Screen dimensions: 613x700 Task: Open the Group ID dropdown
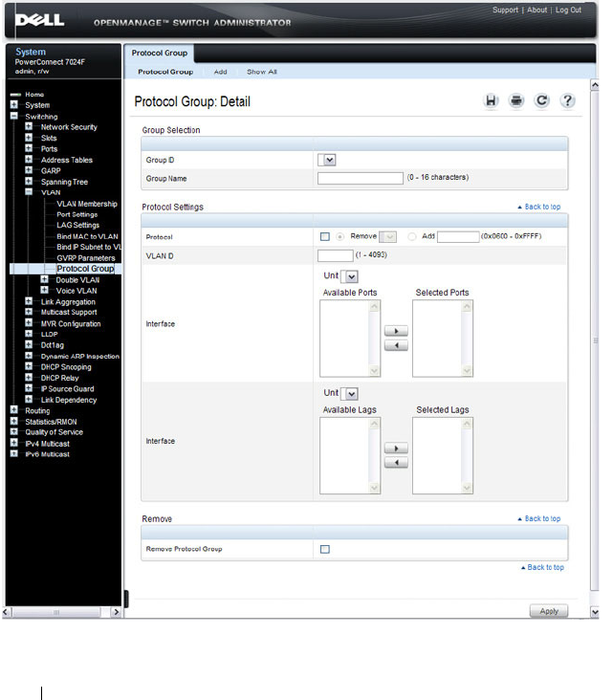click(327, 160)
